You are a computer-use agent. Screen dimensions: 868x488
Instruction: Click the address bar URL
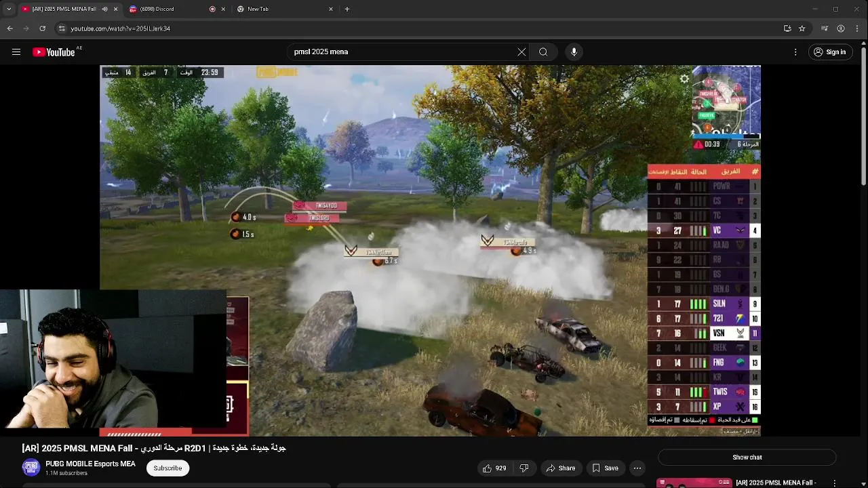121,28
